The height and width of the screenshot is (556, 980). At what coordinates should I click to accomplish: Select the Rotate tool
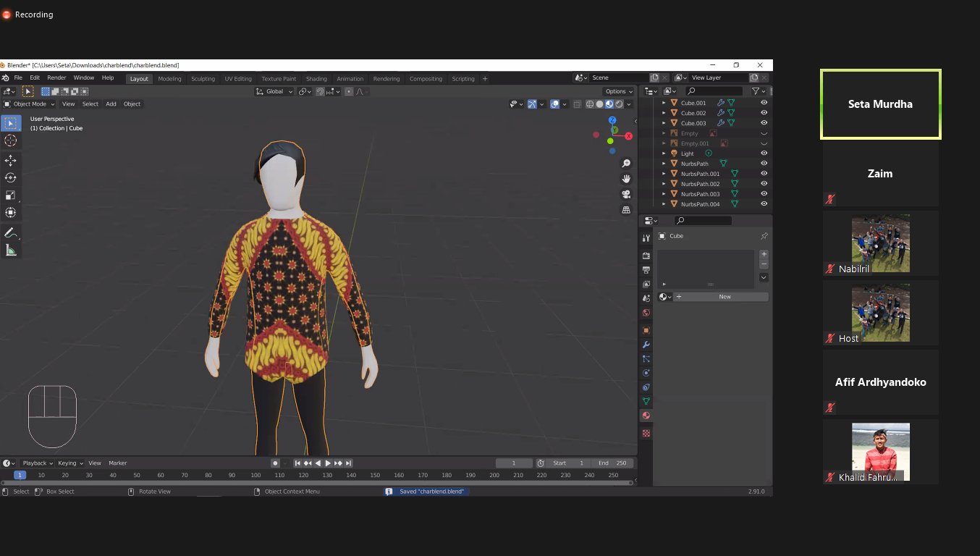pyautogui.click(x=11, y=177)
